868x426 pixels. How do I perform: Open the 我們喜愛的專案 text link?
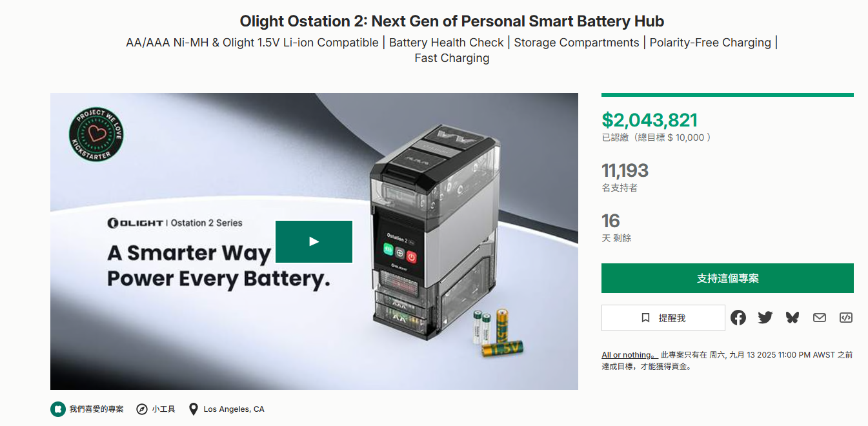[96, 409]
